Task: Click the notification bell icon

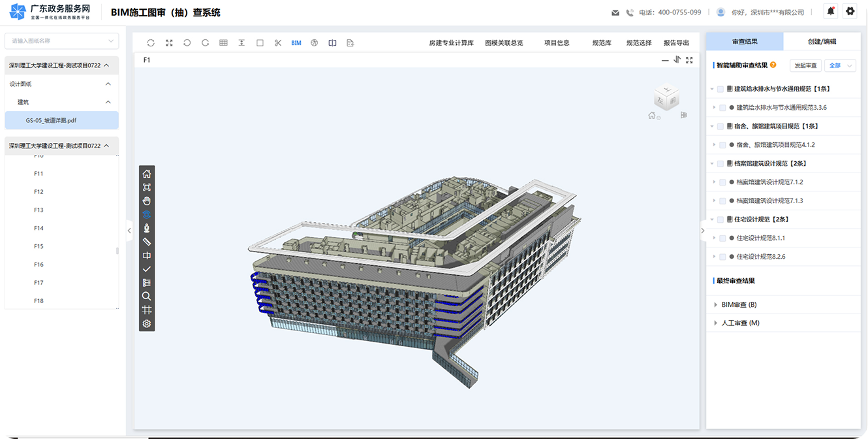Action: point(831,11)
